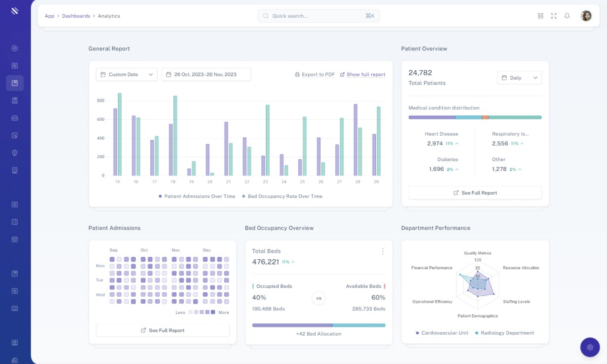Image resolution: width=607 pixels, height=364 pixels.
Task: Toggle Patient Admissions Over Time legend
Action: pos(197,196)
